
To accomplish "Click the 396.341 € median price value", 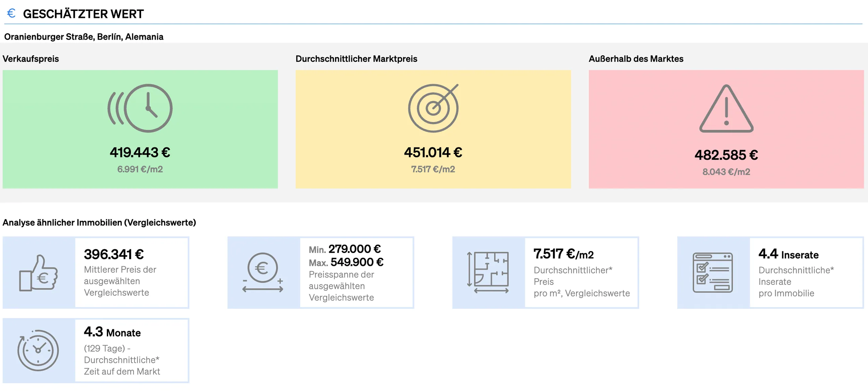I will coord(114,254).
